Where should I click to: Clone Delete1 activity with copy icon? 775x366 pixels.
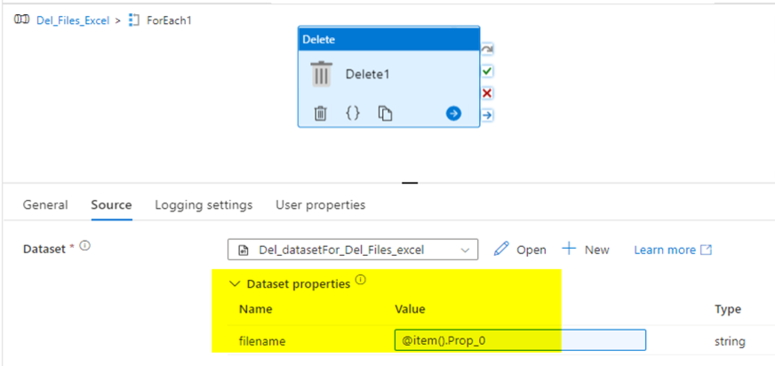pyautogui.click(x=385, y=114)
